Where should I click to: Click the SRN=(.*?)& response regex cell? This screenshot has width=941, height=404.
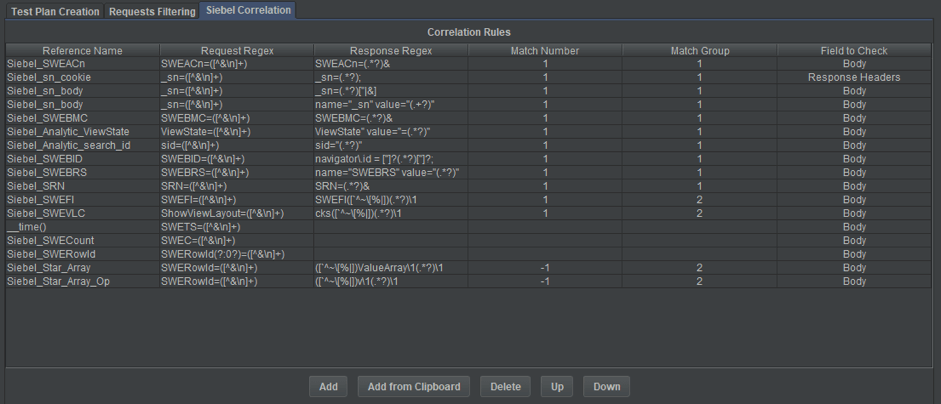pos(391,186)
